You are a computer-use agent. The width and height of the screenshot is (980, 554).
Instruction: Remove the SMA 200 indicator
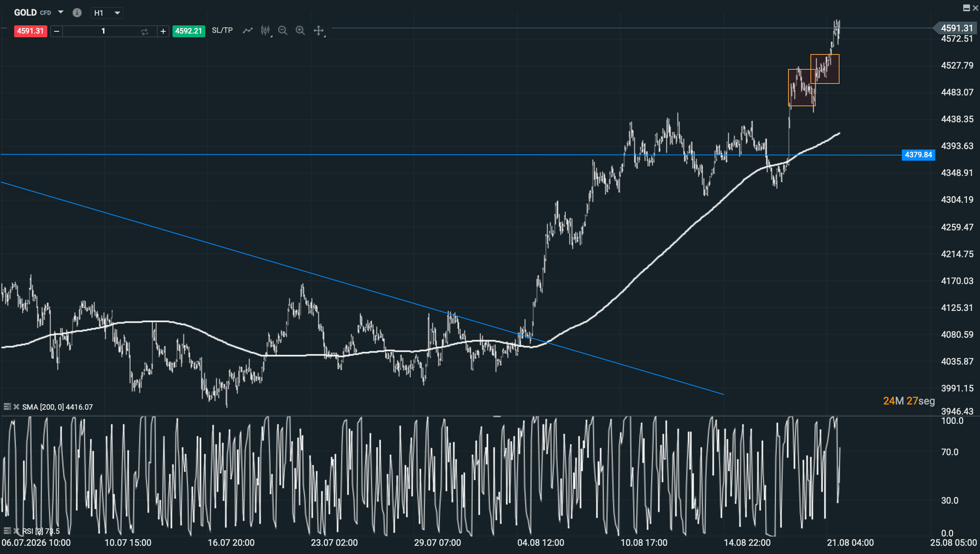[x=16, y=407]
